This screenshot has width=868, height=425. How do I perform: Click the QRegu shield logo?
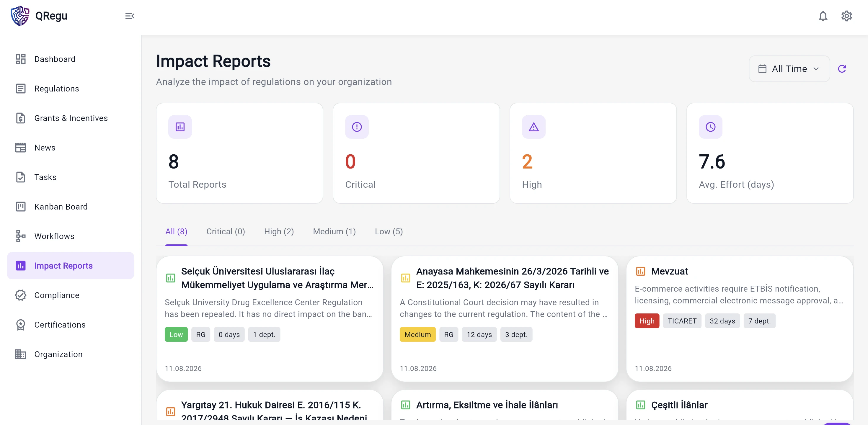20,16
